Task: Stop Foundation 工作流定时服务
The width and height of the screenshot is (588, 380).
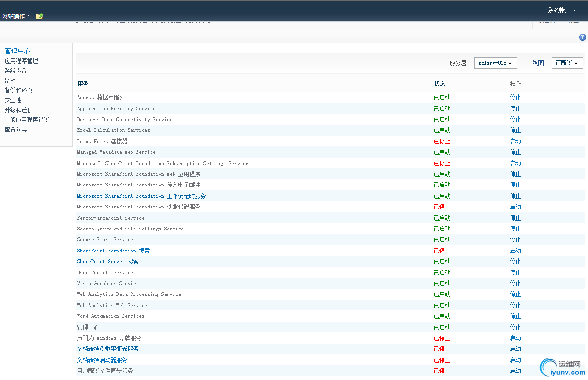Action: (515, 196)
